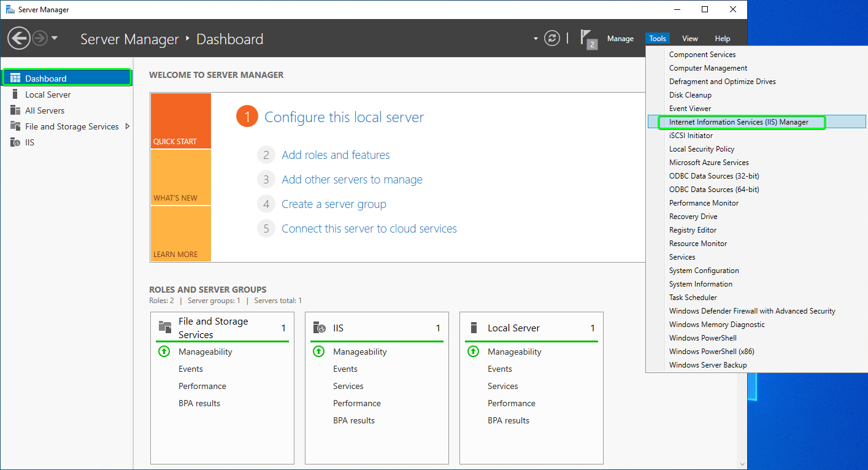Click the Dashboard icon in sidebar
The image size is (868, 470).
(15, 79)
